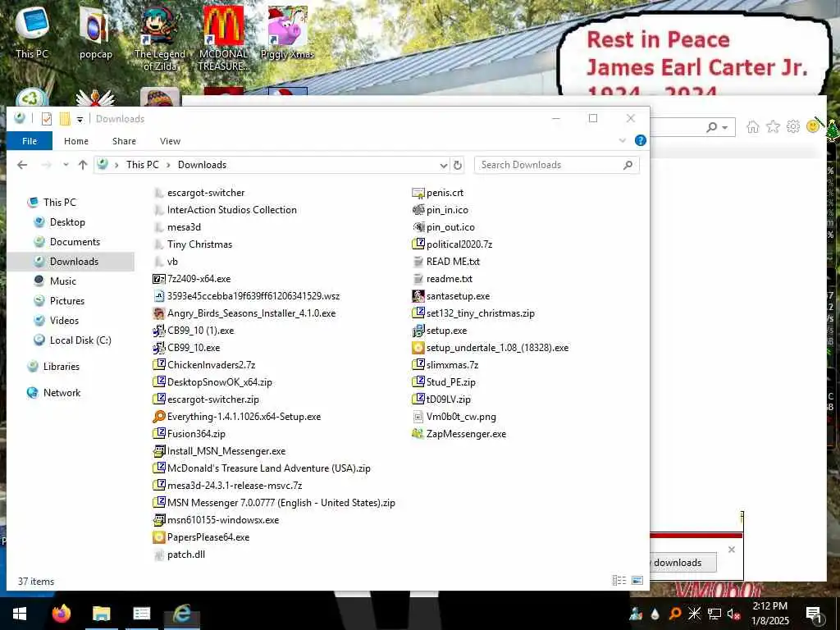The width and height of the screenshot is (840, 630).
Task: Open the File menu
Action: [30, 141]
